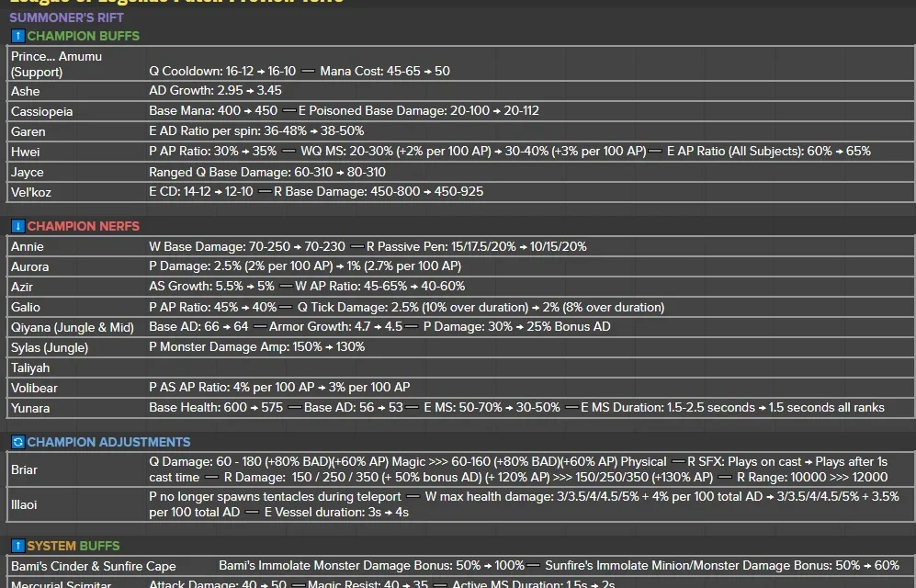Click the refresh icon beside CHAMPION ADJUSTMENTS
This screenshot has height=588, width=916.
17,442
